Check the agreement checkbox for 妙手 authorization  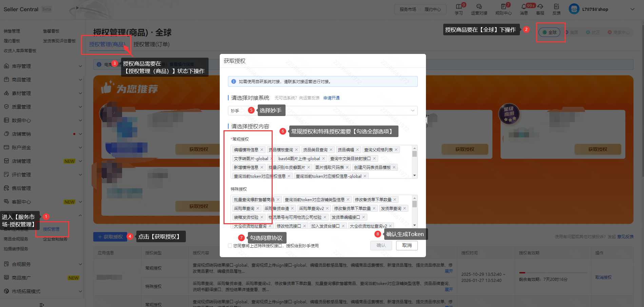230,246
